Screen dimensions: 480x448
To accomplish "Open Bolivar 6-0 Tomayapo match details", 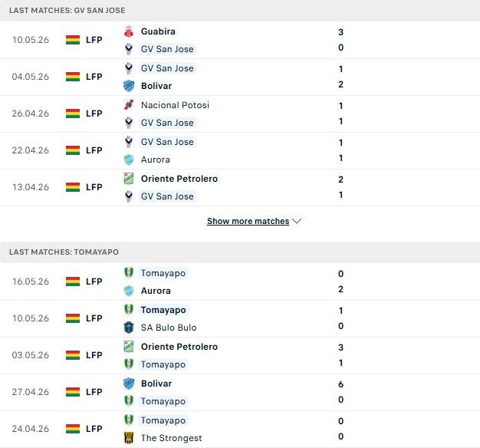I will click(240, 392).
